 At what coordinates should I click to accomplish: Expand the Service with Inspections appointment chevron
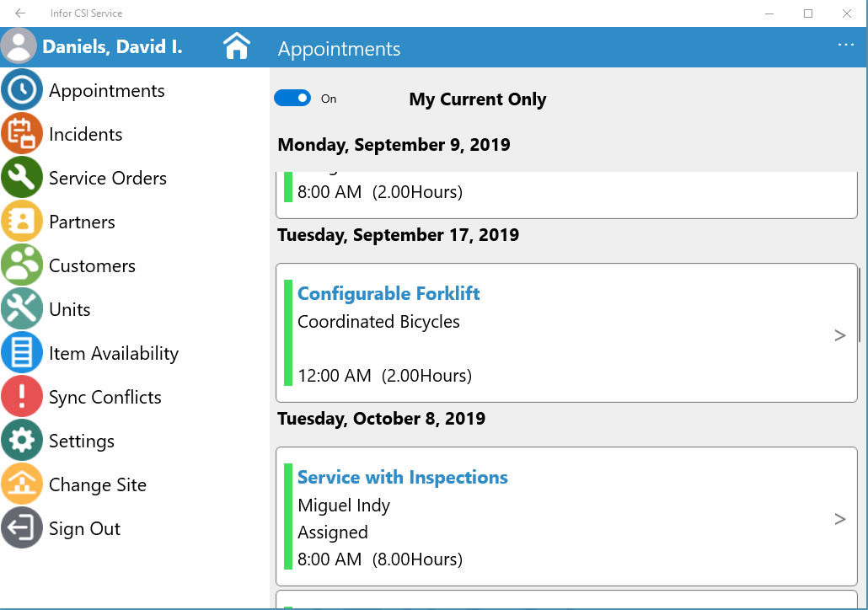(839, 519)
